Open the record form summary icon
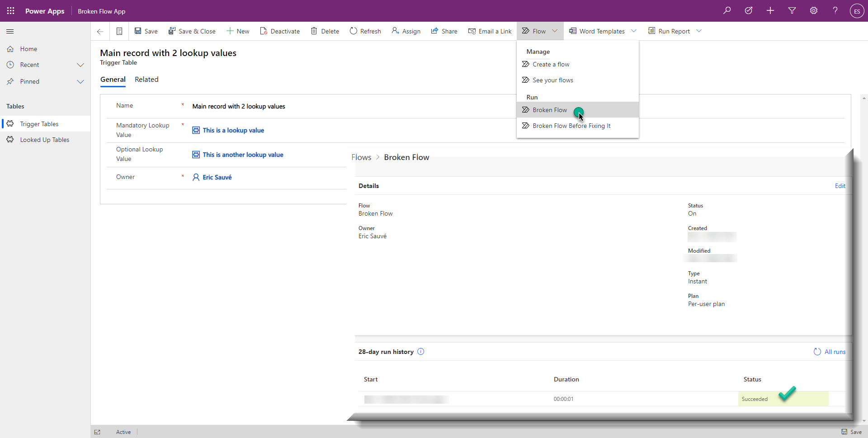Screen dimensions: 868x438 119,31
